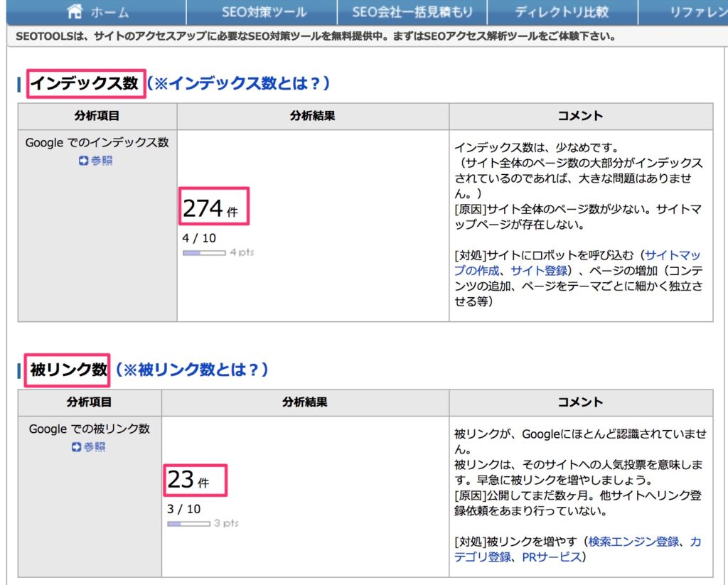Open the SEO会社一括見積もり menu item
Viewport: 728px width, 585px height.
click(x=411, y=12)
